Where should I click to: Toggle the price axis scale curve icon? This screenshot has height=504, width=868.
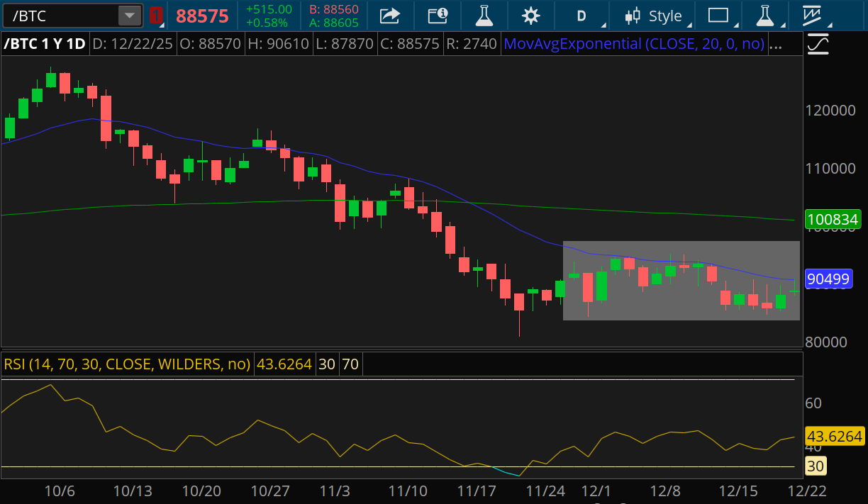(818, 45)
